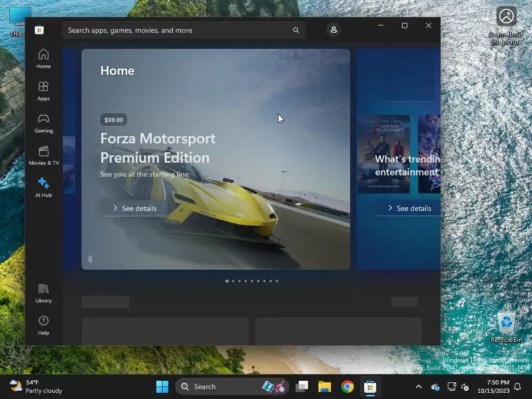Open File Explorer from taskbar
The width and height of the screenshot is (532, 399).
(324, 387)
